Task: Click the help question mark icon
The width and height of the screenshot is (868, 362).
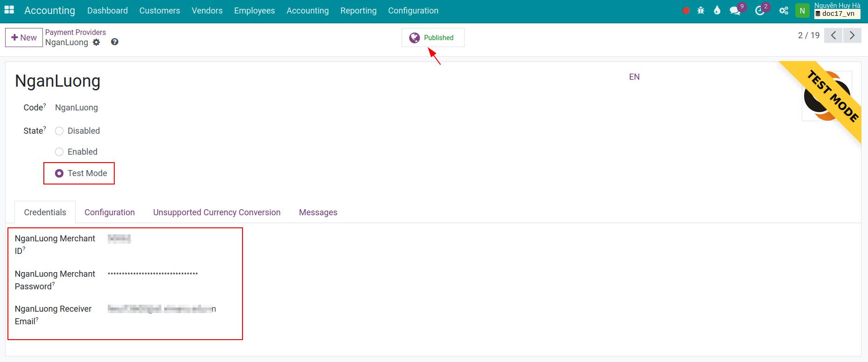Action: (115, 42)
